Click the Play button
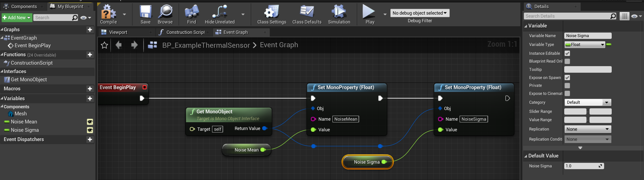644x180 pixels. tap(370, 14)
